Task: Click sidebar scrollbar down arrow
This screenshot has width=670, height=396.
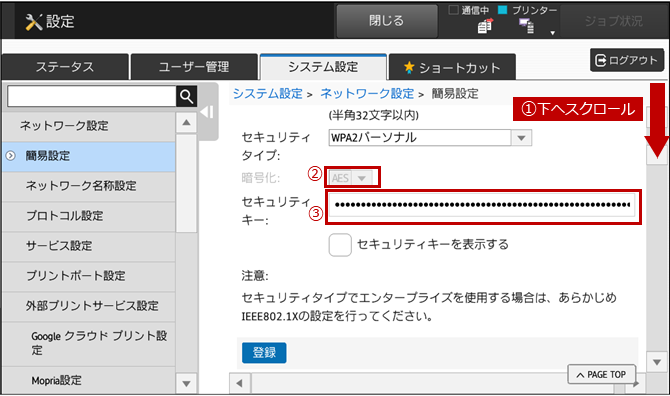Action: coord(186,384)
